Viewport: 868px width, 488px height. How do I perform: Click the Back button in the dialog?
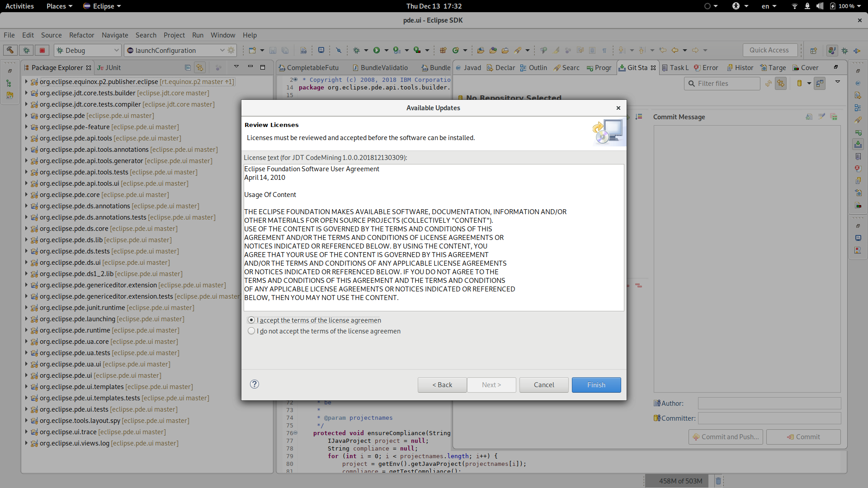(442, 385)
